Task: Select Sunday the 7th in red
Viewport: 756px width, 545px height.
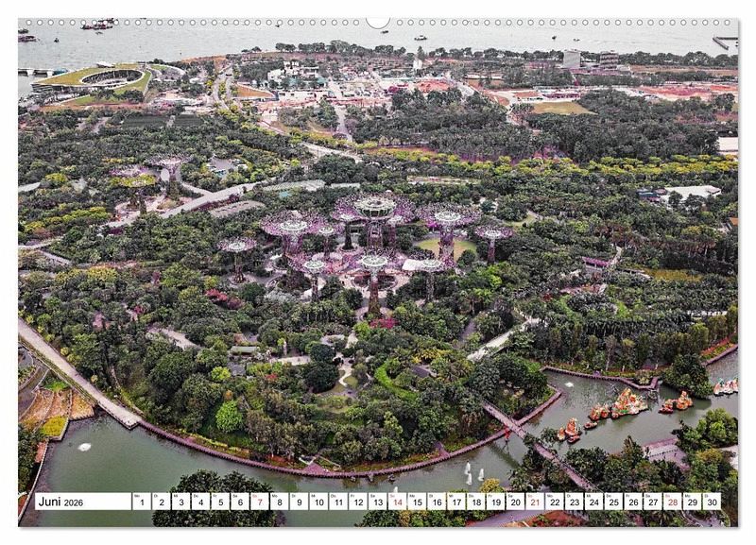Action: (x=259, y=502)
